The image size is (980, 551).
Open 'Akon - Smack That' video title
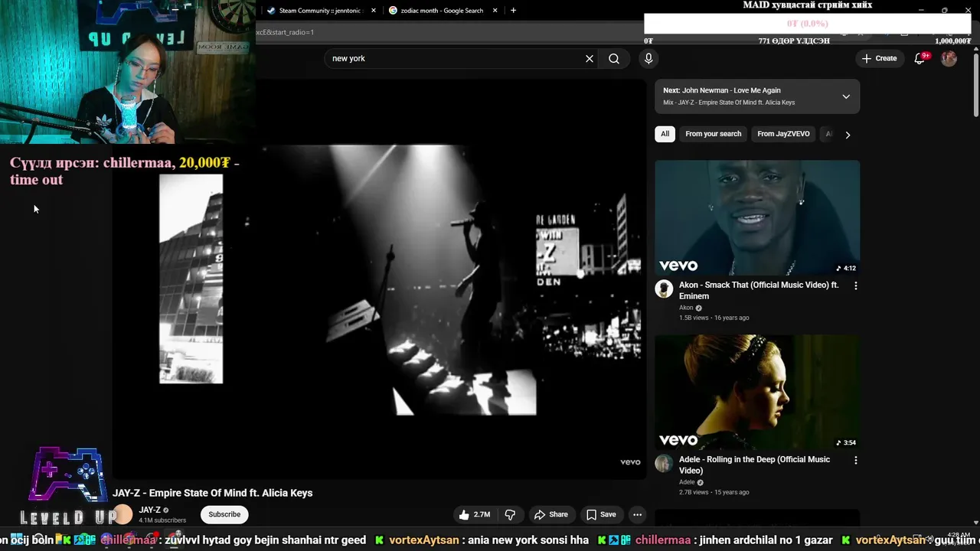(759, 290)
